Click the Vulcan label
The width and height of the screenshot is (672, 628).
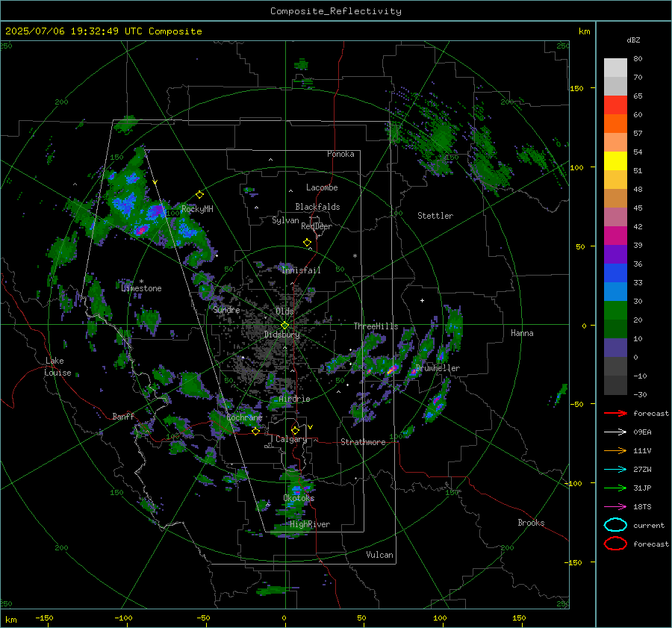click(x=379, y=555)
